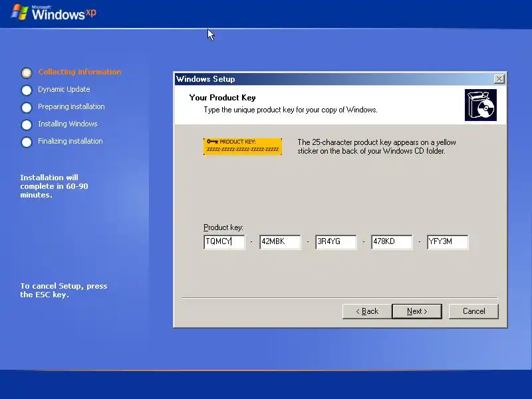Image resolution: width=532 pixels, height=399 pixels.
Task: Click the '25-character product key' description text
Action: coord(376,146)
